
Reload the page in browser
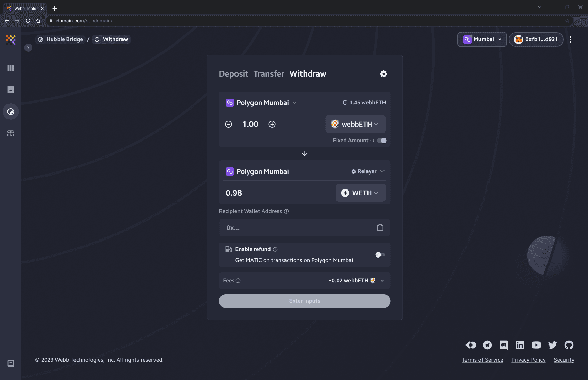(x=28, y=21)
